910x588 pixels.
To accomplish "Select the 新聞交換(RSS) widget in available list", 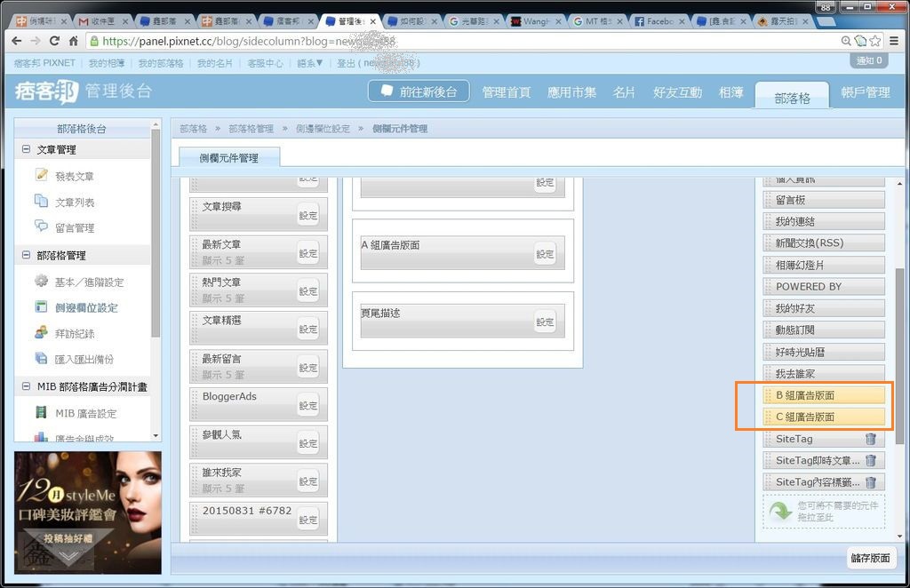I will [x=824, y=243].
